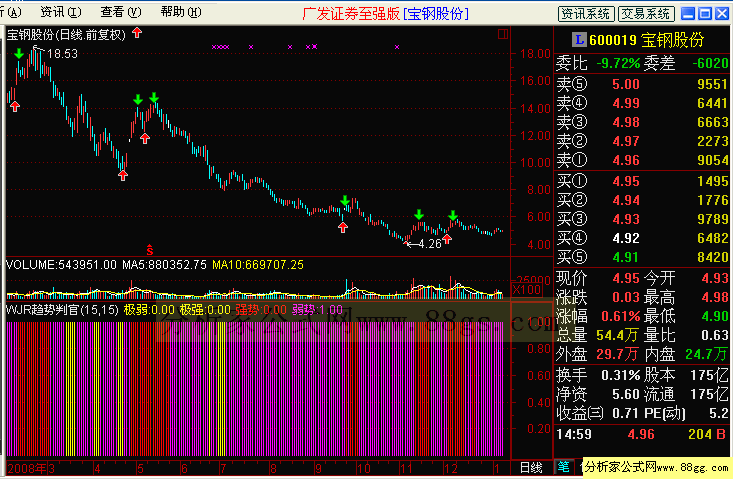The width and height of the screenshot is (733, 479).
Task: Click the green down arrow in mid November
Action: (x=419, y=214)
